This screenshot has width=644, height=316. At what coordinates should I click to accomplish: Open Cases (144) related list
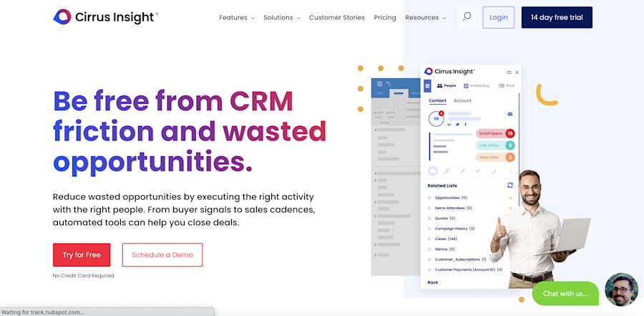[446, 239]
